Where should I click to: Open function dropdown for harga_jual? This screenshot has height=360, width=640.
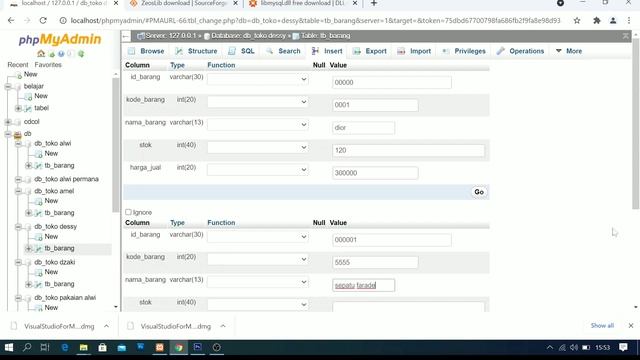point(258,169)
